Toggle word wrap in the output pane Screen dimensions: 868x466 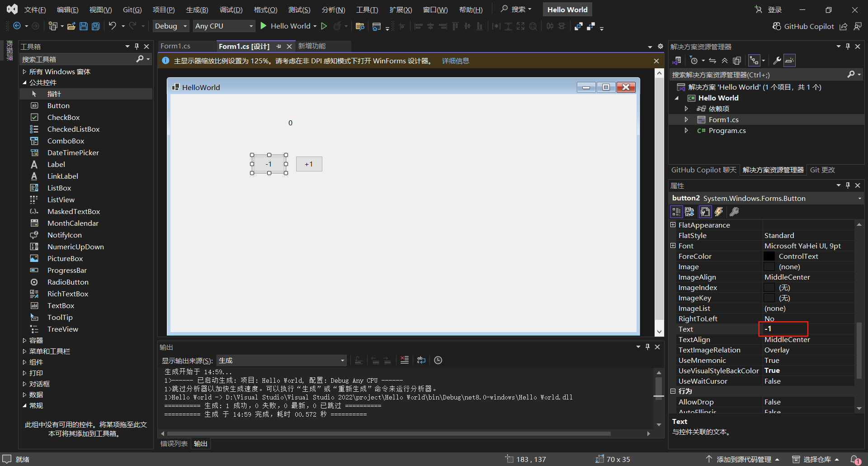point(421,360)
